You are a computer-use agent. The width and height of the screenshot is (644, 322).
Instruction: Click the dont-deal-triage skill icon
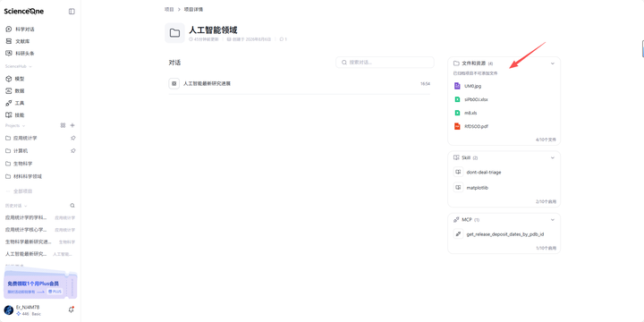click(458, 172)
